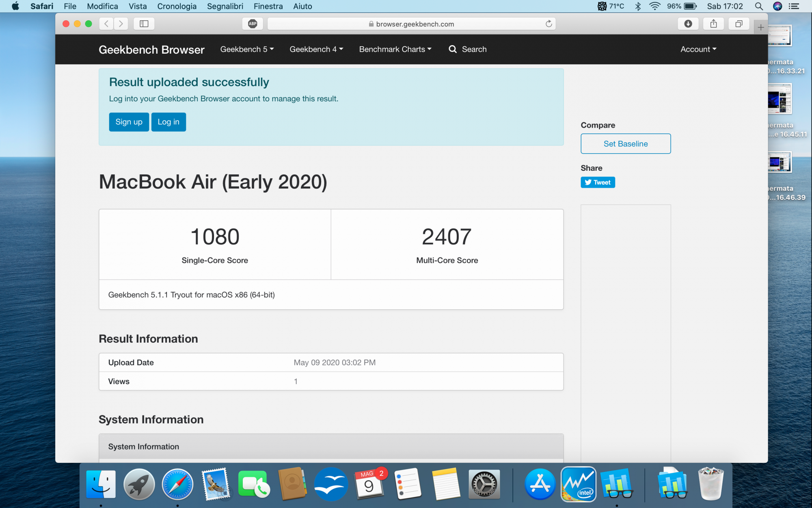Click the Upload Date value May 09 2020
Image resolution: width=812 pixels, height=508 pixels.
[x=335, y=363]
